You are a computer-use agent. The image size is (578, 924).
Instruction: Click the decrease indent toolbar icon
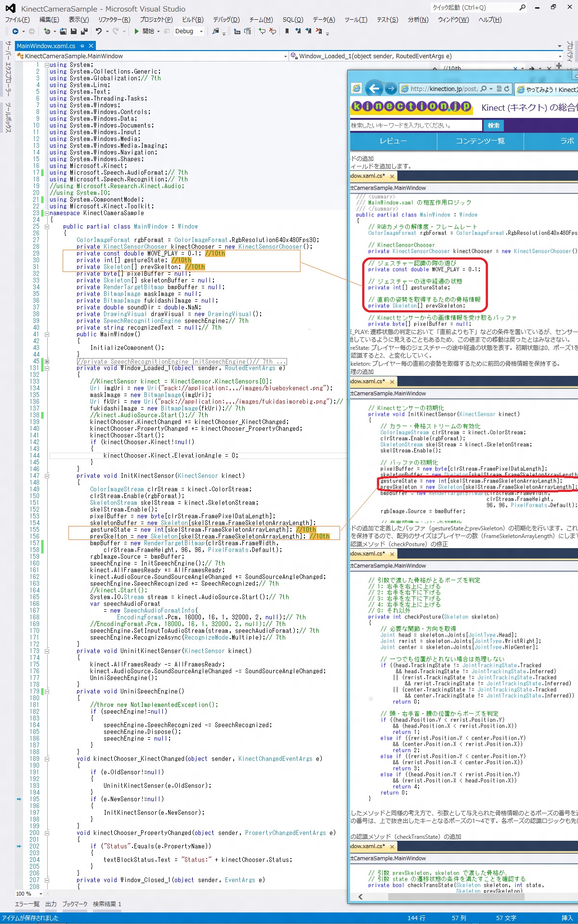[237, 31]
